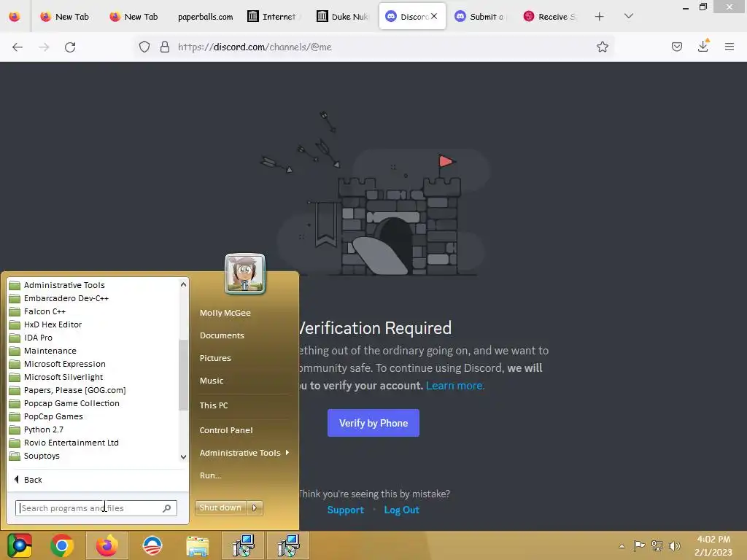Switch to the Receive S tab
Image resolution: width=747 pixels, height=560 pixels.
[551, 17]
